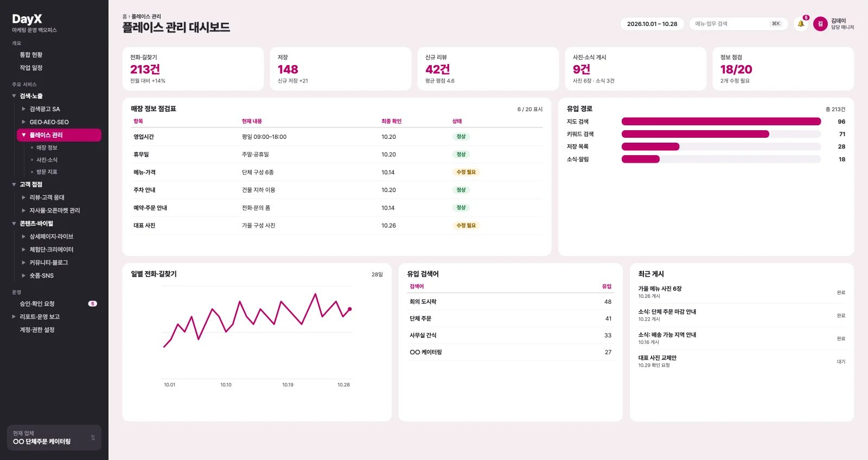Open 승인·확인 요청 with badge 5

54,304
